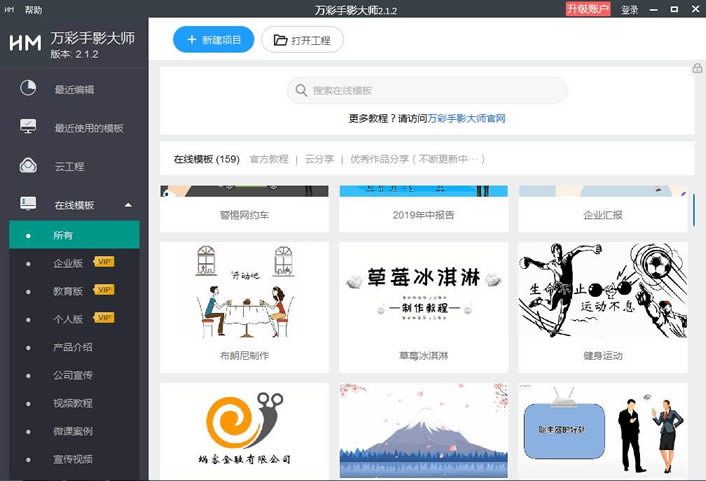Open the 万彩手影大师官网 link

(466, 118)
